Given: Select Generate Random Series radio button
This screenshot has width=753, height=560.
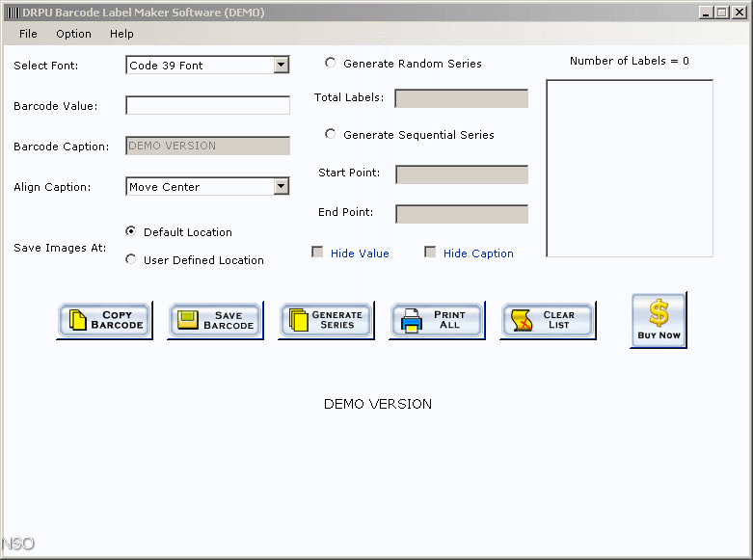Looking at the screenshot, I should 330,63.
